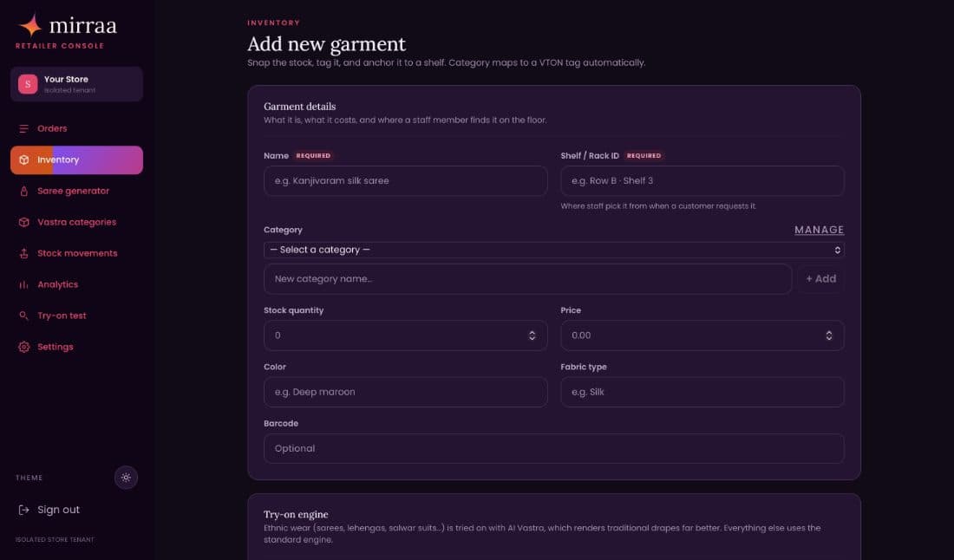Screen dimensions: 954x560
Task: Click the Settings gear icon
Action: 23,348
